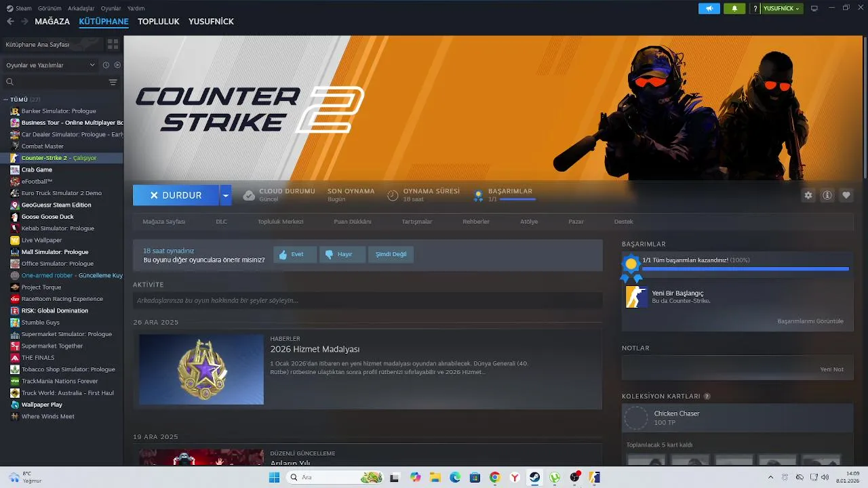The width and height of the screenshot is (868, 488).
Task: Open the TOPLULUK tab
Action: (x=159, y=21)
